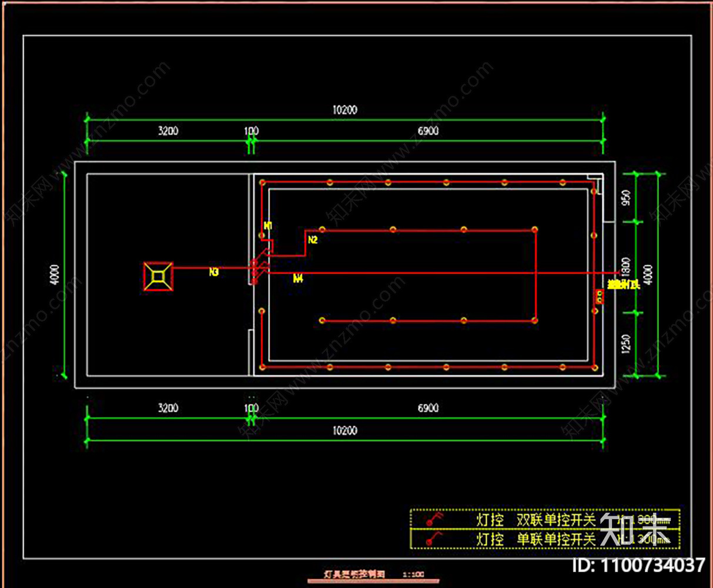713x588 pixels.
Task: Select the 10200 dimension below the plan
Action: (x=344, y=431)
